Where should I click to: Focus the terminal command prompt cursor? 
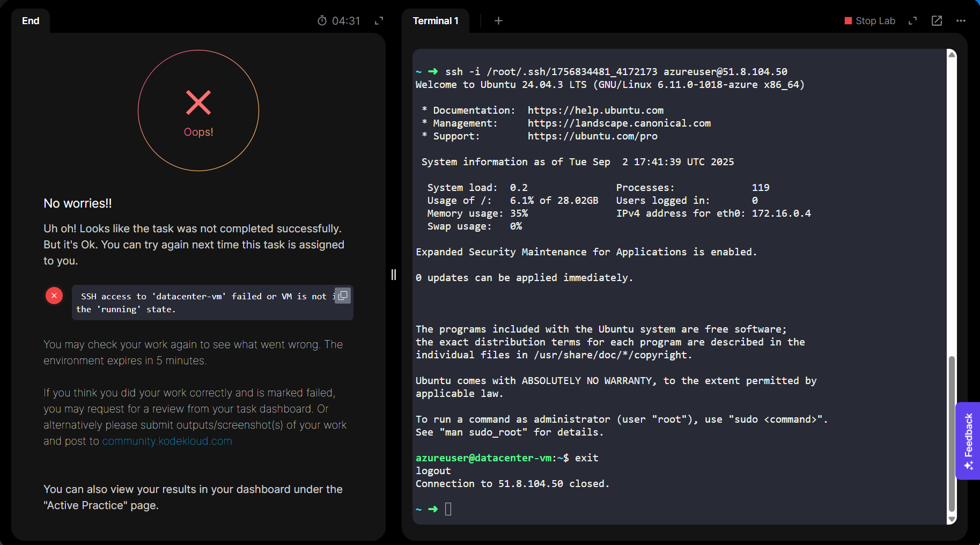tap(448, 509)
